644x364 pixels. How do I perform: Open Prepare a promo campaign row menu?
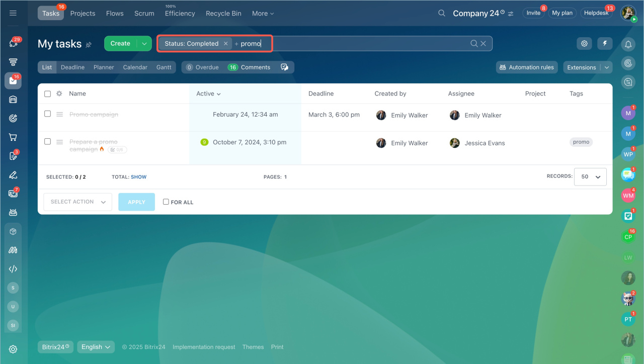coord(59,142)
